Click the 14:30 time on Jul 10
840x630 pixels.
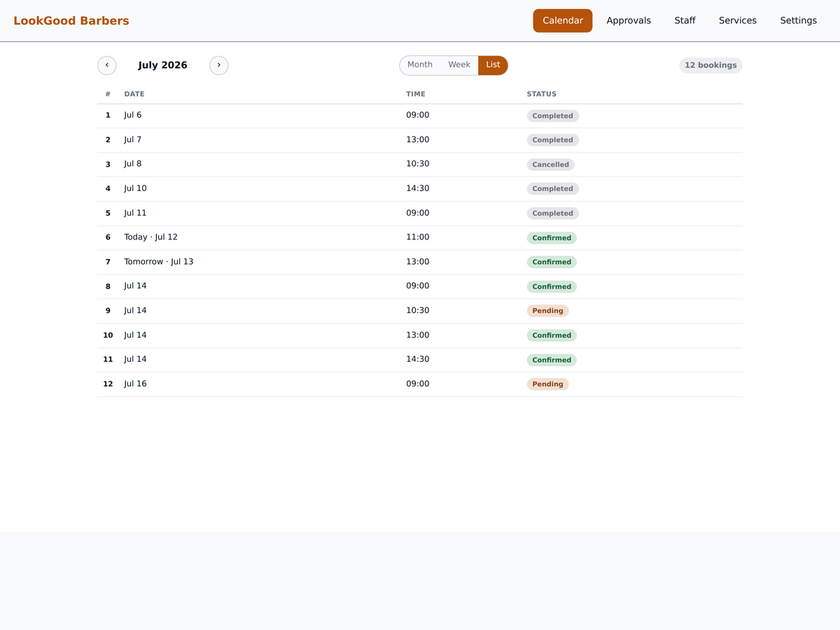point(418,188)
